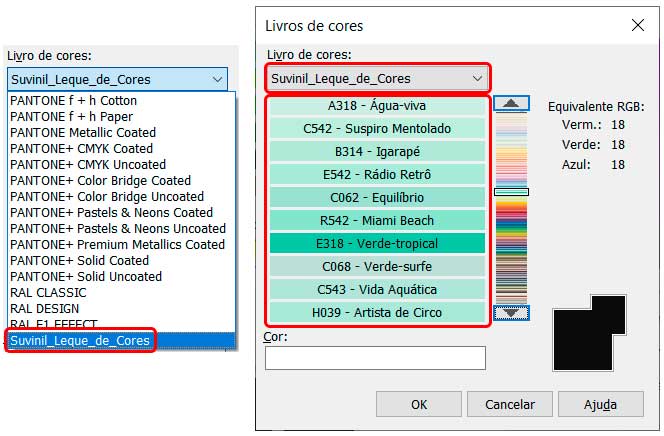
Task: Pick color C062 - Equilíbrio
Action: 377,198
